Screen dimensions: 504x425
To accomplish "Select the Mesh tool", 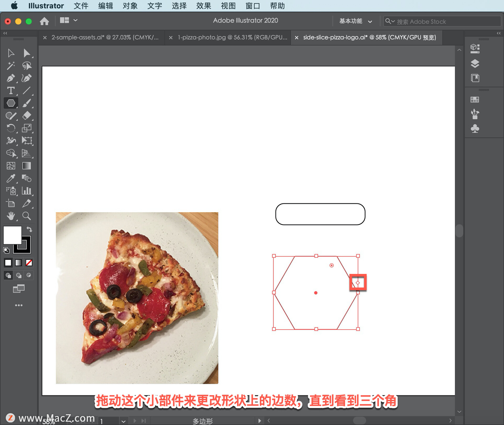I will 11,166.
